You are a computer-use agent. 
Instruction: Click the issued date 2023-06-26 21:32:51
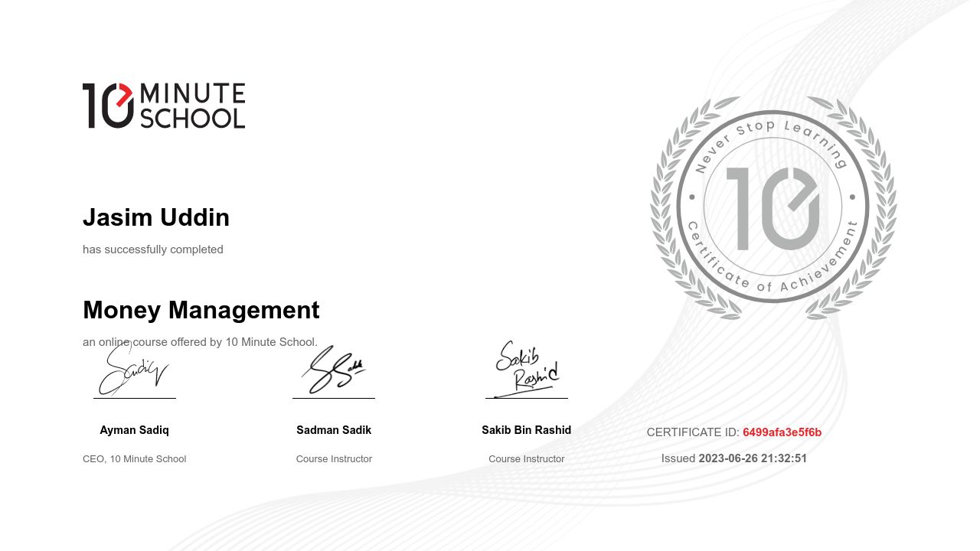click(x=753, y=458)
